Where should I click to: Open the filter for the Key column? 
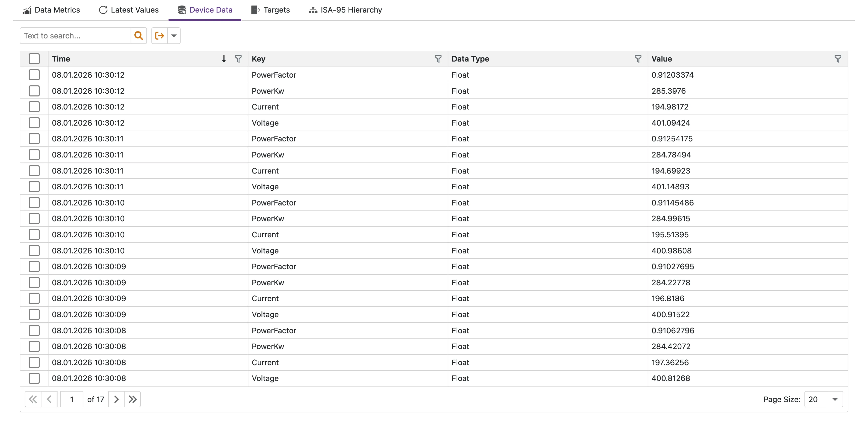click(438, 59)
